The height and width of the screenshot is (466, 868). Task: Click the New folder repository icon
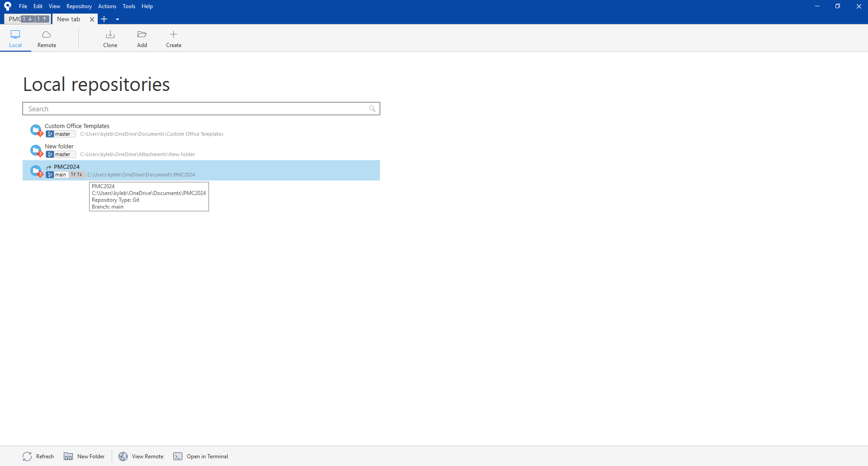pyautogui.click(x=36, y=150)
